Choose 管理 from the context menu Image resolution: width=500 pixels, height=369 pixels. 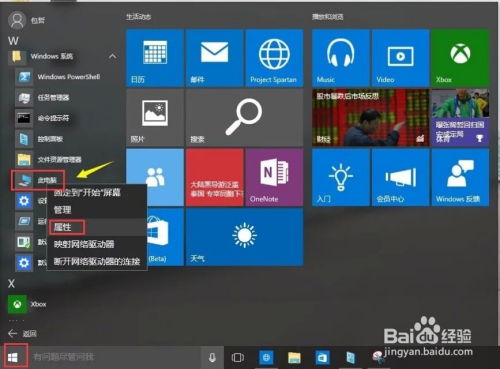click(x=97, y=210)
